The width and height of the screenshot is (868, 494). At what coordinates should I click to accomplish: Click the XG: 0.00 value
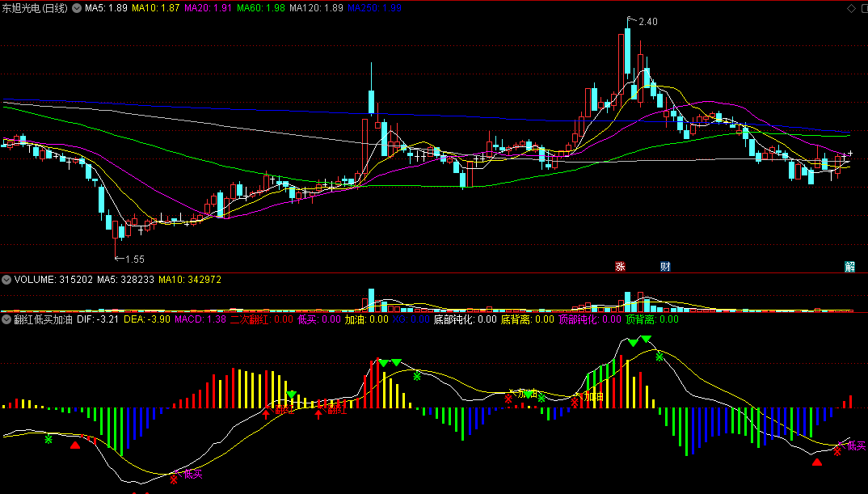(411, 319)
